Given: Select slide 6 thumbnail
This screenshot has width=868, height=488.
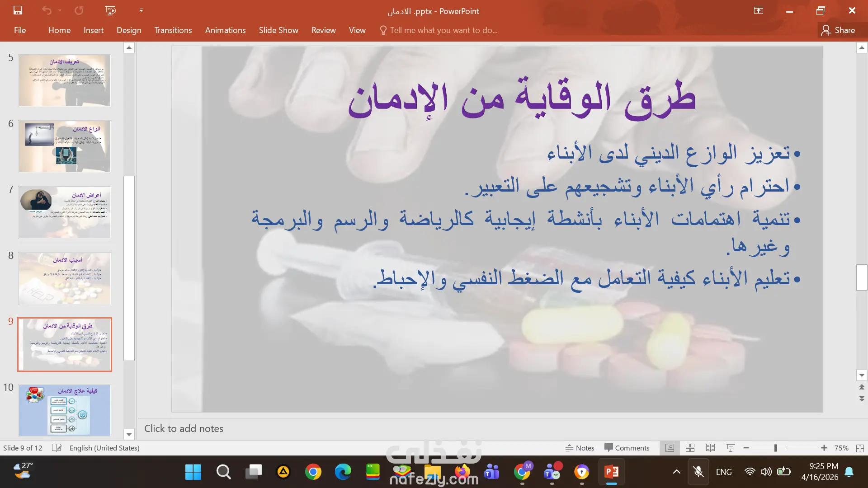Looking at the screenshot, I should tap(65, 146).
